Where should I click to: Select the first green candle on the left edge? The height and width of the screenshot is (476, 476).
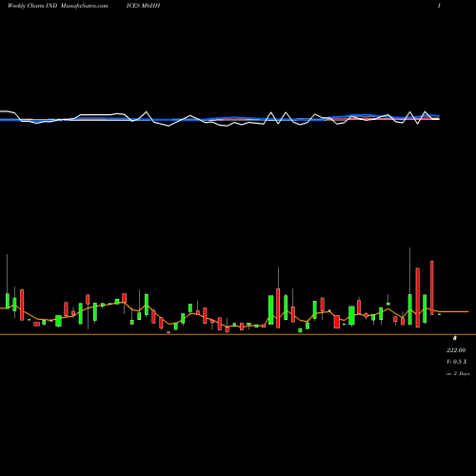point(8,301)
